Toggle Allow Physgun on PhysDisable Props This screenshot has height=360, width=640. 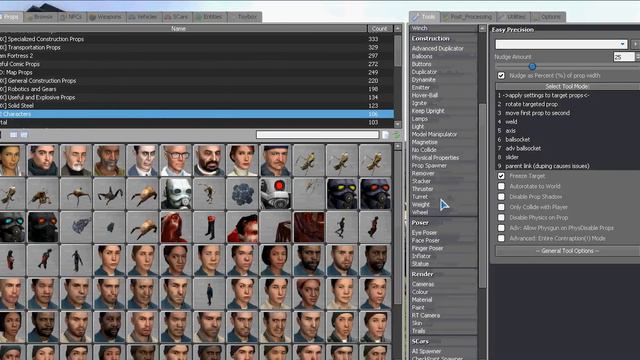pos(501,228)
